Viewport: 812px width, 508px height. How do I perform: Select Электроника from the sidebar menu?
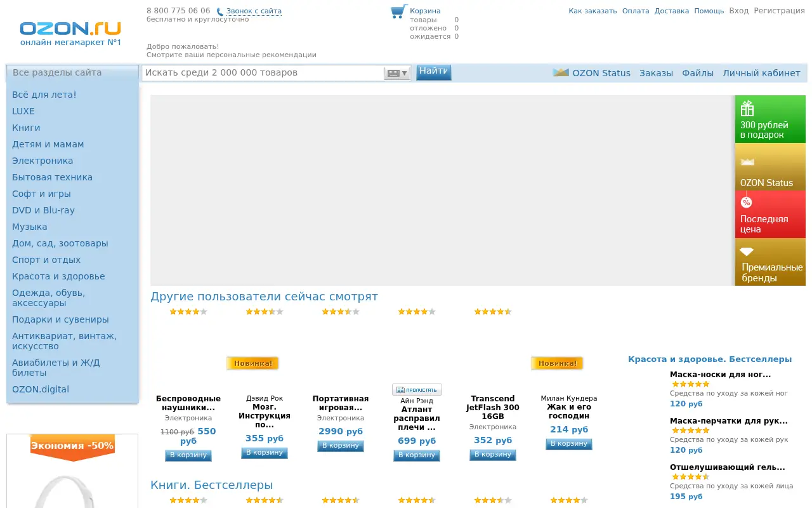[x=43, y=161]
